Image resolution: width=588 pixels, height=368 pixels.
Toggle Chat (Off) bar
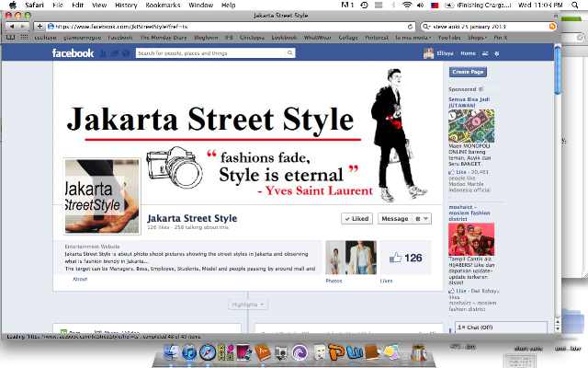(x=501, y=328)
